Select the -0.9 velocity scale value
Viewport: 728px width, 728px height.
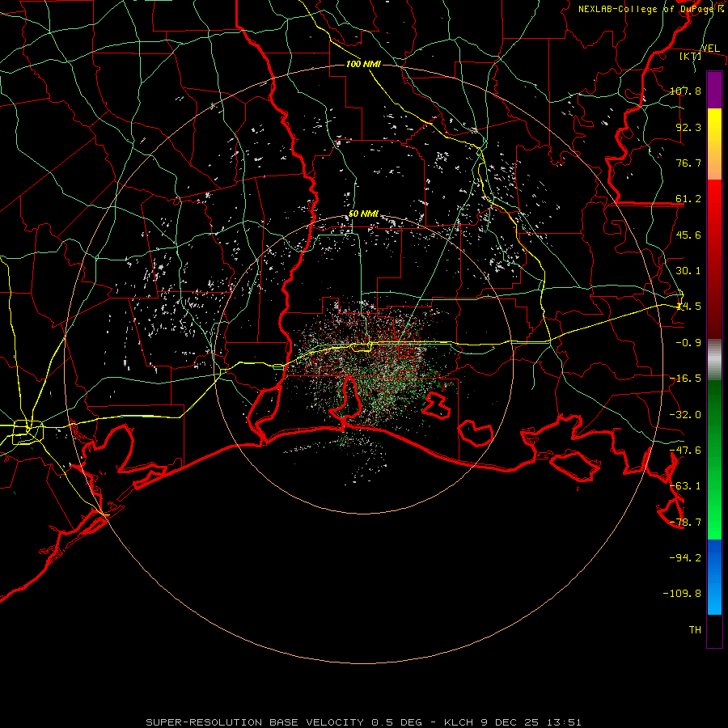(x=688, y=343)
